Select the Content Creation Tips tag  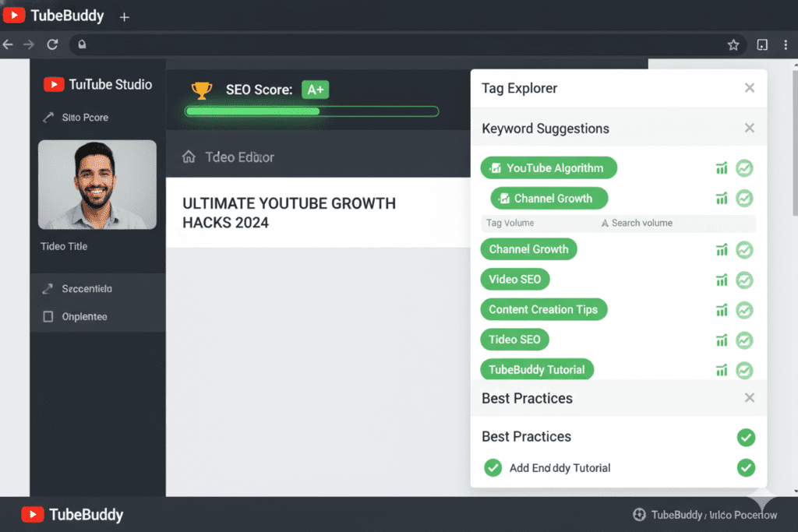(x=543, y=309)
